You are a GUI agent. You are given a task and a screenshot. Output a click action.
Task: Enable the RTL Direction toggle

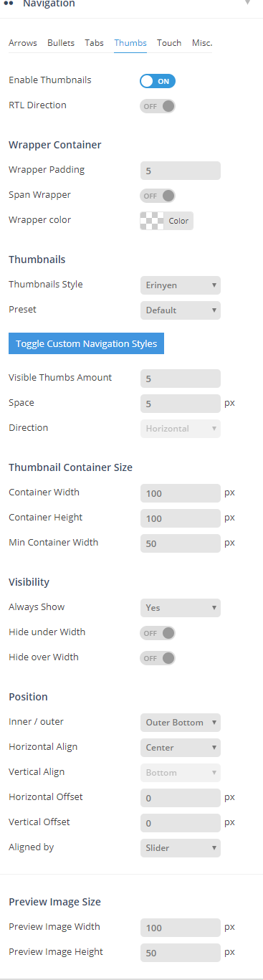click(158, 106)
